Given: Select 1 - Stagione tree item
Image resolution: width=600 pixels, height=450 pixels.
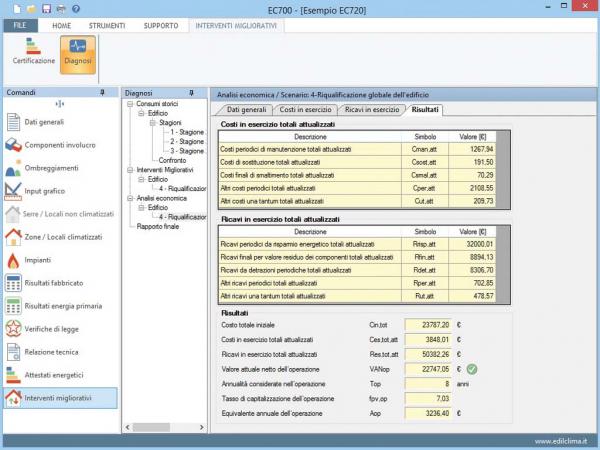Looking at the screenshot, I should pyautogui.click(x=187, y=132).
